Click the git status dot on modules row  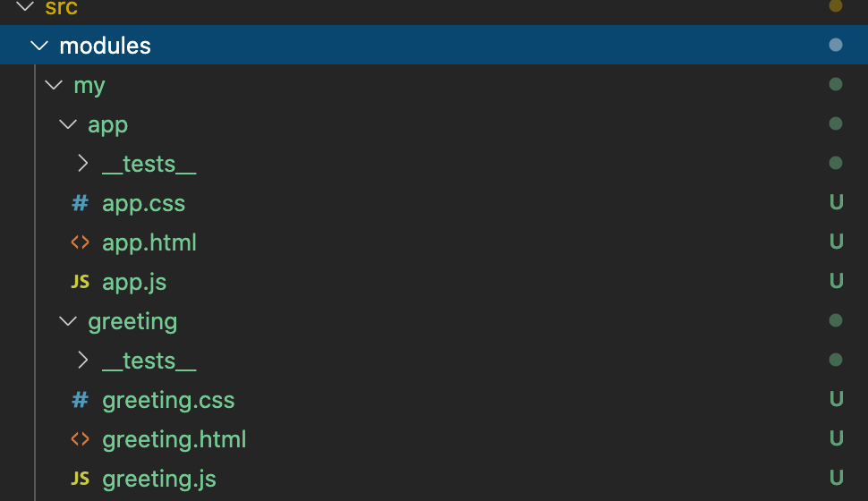836,46
